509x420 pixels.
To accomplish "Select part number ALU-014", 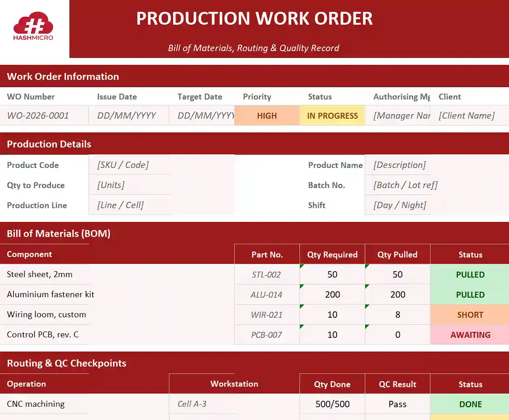I will 267,295.
